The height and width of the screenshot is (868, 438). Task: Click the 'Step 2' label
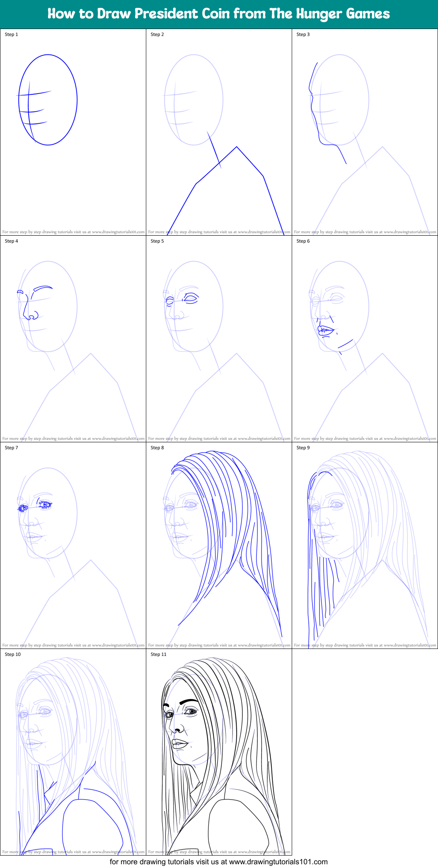coord(157,34)
